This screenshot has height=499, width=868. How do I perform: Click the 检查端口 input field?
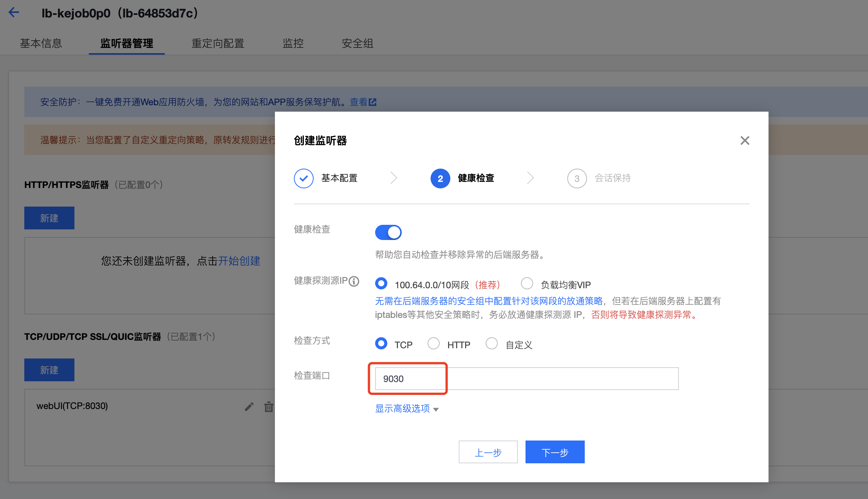click(526, 379)
